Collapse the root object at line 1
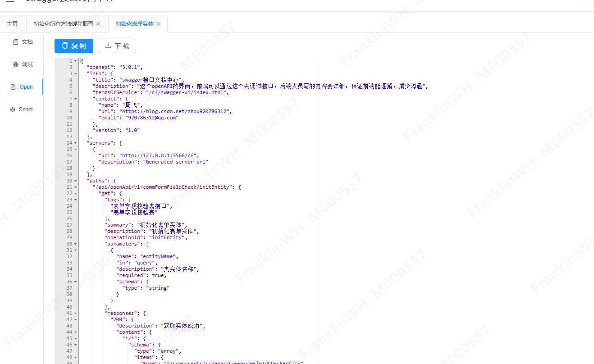Viewport: 594px width, 364px height. (x=76, y=61)
